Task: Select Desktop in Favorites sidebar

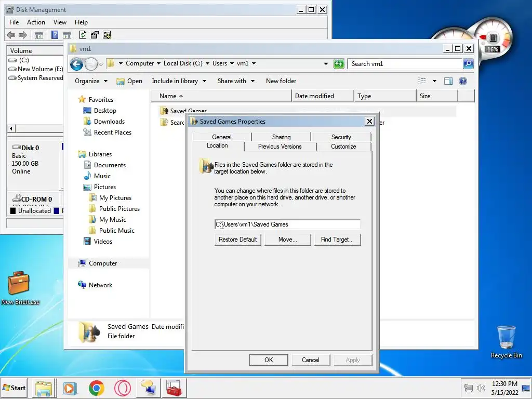Action: pyautogui.click(x=105, y=111)
